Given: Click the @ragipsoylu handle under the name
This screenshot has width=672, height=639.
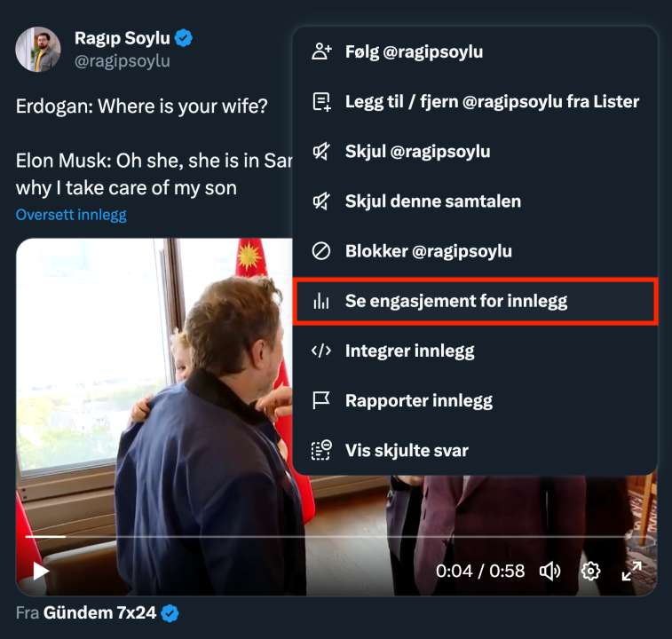Looking at the screenshot, I should (122, 61).
